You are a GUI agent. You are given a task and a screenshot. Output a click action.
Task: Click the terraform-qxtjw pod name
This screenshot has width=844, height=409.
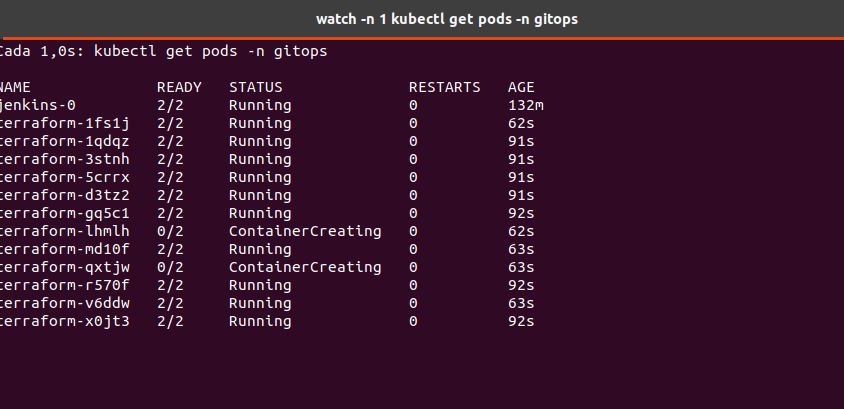coord(64,267)
